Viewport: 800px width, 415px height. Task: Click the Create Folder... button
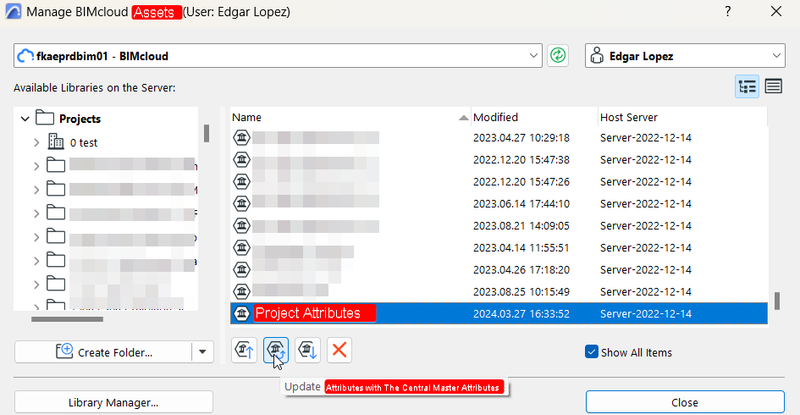pyautogui.click(x=104, y=352)
